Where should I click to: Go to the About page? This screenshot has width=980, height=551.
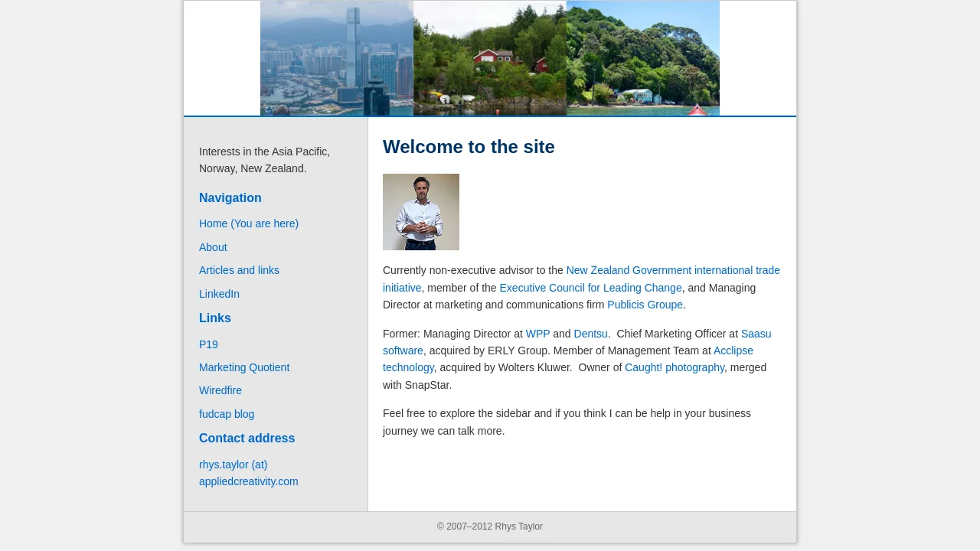(x=213, y=247)
